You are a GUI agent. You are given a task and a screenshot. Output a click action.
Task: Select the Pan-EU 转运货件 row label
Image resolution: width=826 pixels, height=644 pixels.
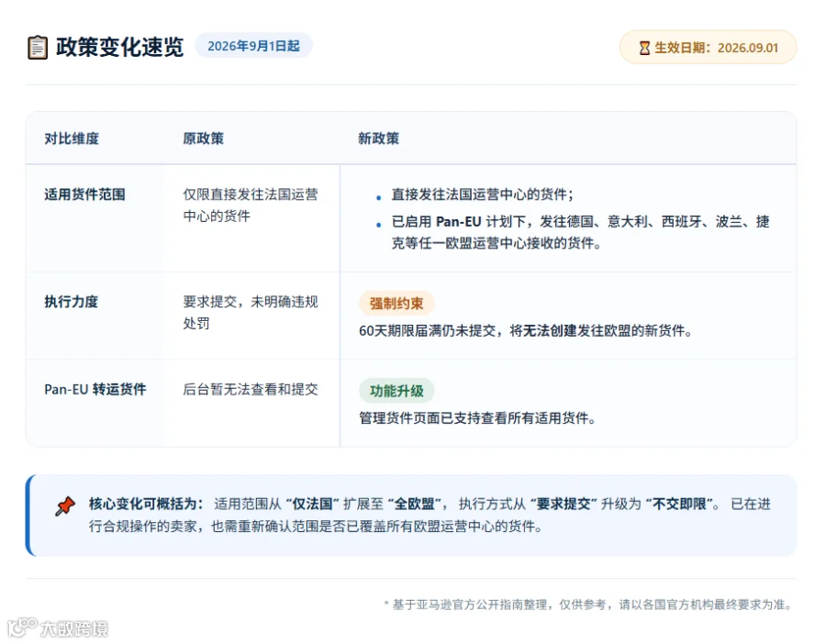[95, 389]
